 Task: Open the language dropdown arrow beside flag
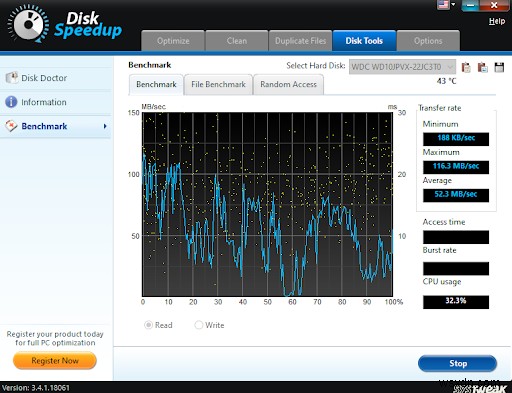[453, 4]
